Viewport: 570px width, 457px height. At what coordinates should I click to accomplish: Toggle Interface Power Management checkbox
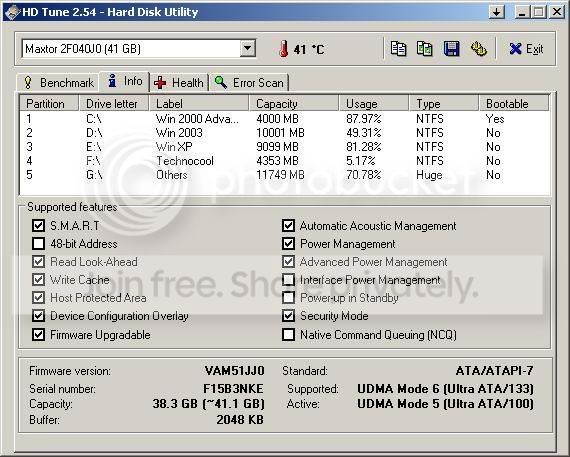click(288, 280)
